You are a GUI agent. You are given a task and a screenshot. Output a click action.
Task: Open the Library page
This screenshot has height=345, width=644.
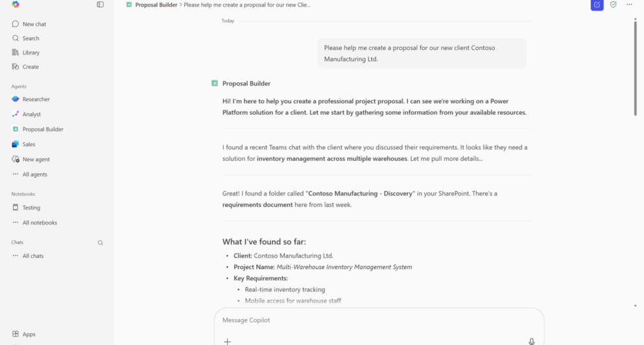[25, 53]
